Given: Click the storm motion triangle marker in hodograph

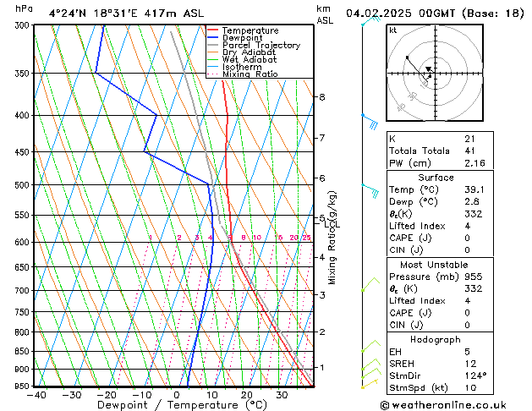Looking at the screenshot, I should (429, 70).
